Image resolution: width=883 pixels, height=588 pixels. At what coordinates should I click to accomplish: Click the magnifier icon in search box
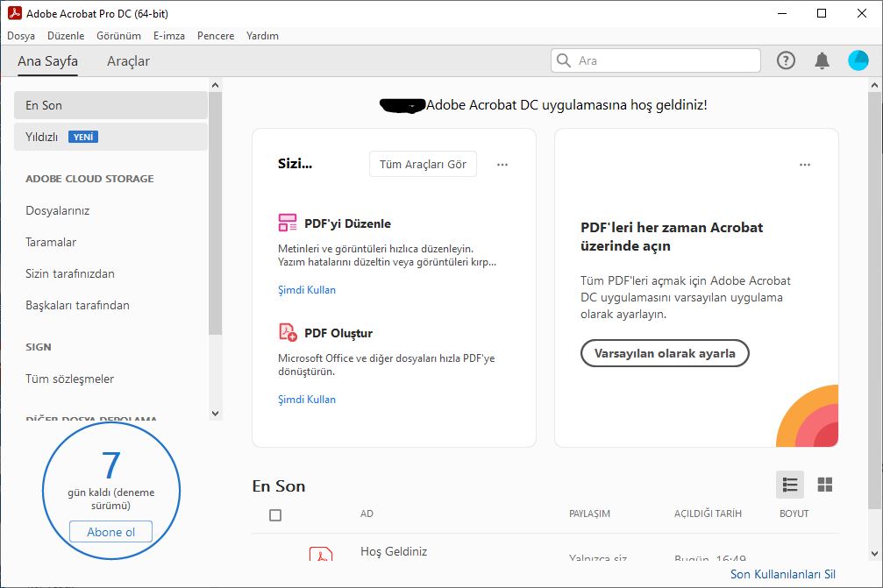click(x=563, y=60)
